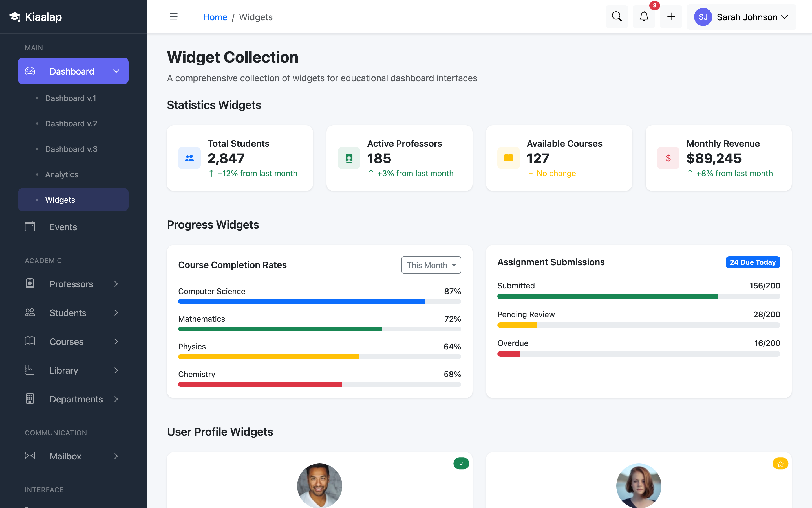
Task: Click the Active Professors badge icon
Action: pos(349,158)
